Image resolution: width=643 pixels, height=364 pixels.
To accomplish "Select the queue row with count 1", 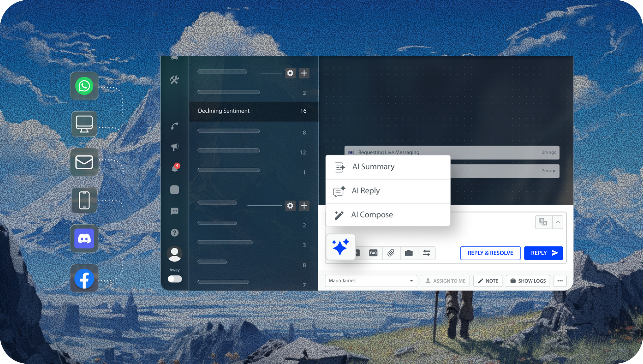I will click(x=254, y=172).
